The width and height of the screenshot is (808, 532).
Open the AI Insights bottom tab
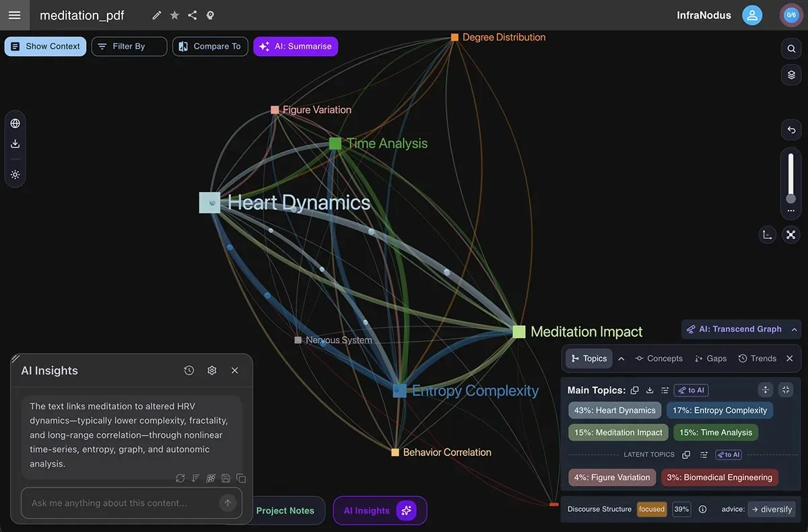point(380,510)
